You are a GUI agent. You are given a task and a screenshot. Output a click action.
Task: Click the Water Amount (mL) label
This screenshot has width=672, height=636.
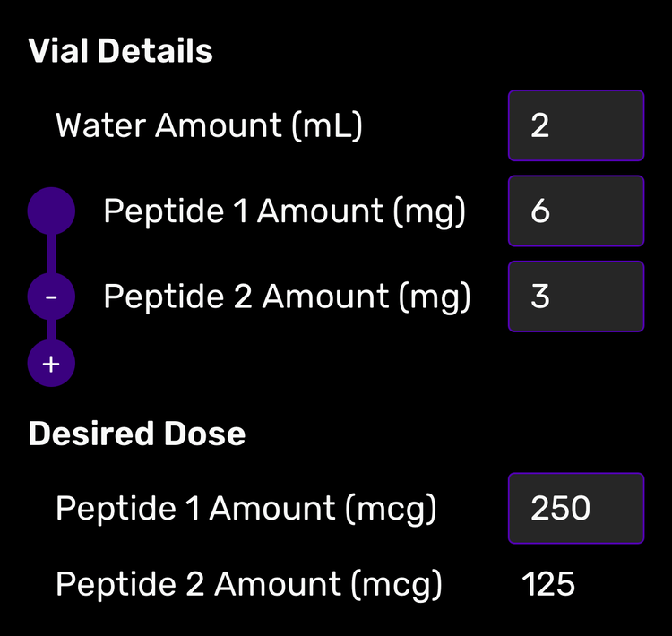tap(209, 125)
